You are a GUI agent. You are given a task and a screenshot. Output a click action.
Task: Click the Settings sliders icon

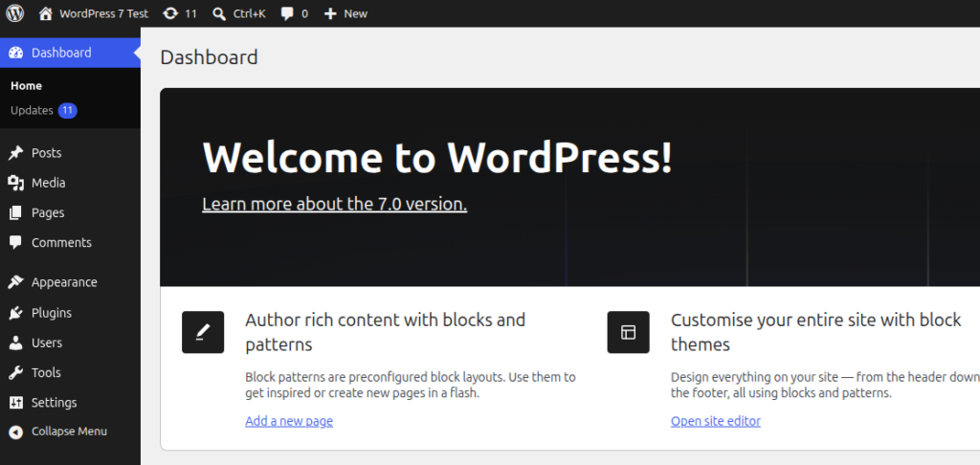[x=15, y=403]
